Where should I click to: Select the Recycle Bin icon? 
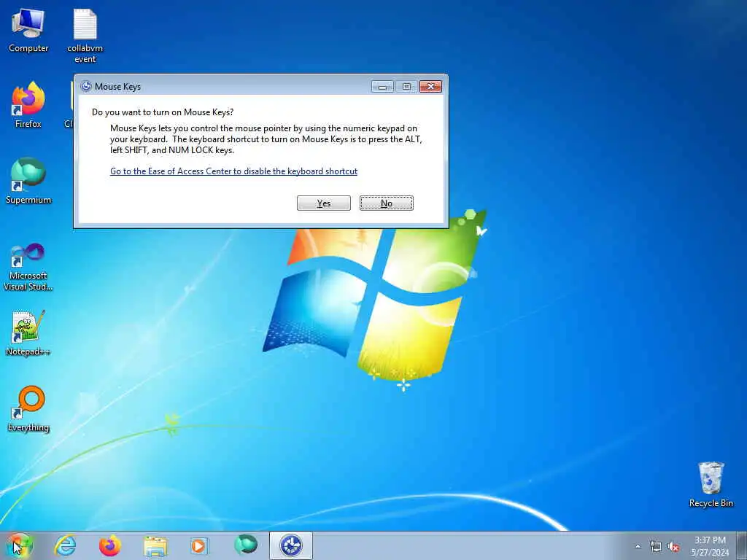[711, 484]
